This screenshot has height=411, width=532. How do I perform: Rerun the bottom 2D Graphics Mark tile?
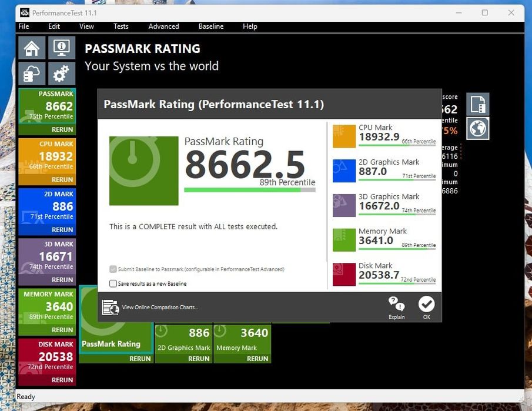pyautogui.click(x=199, y=359)
